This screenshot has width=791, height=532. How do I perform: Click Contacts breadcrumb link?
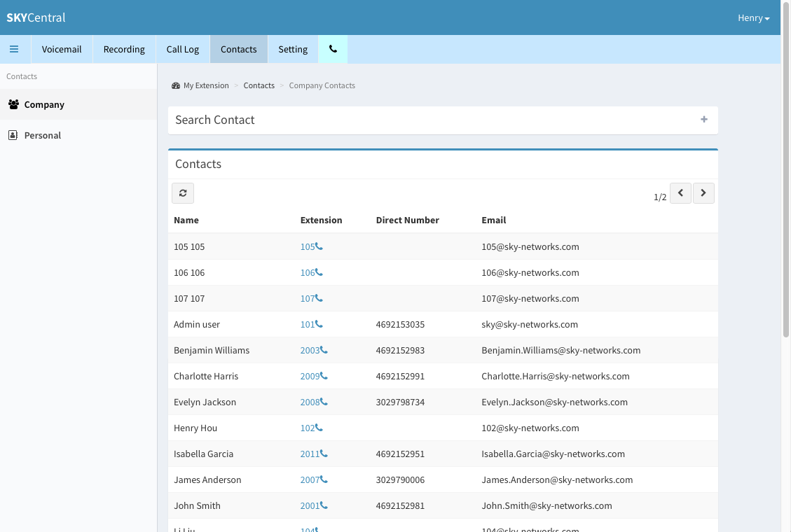pos(259,85)
